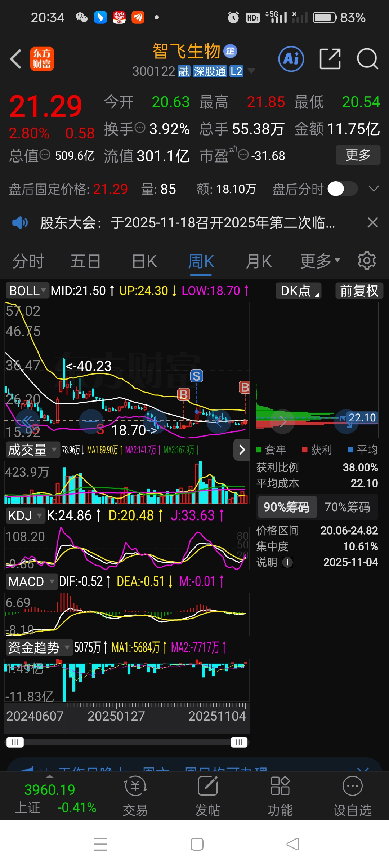Tap the 交易 trade icon

(x=135, y=796)
